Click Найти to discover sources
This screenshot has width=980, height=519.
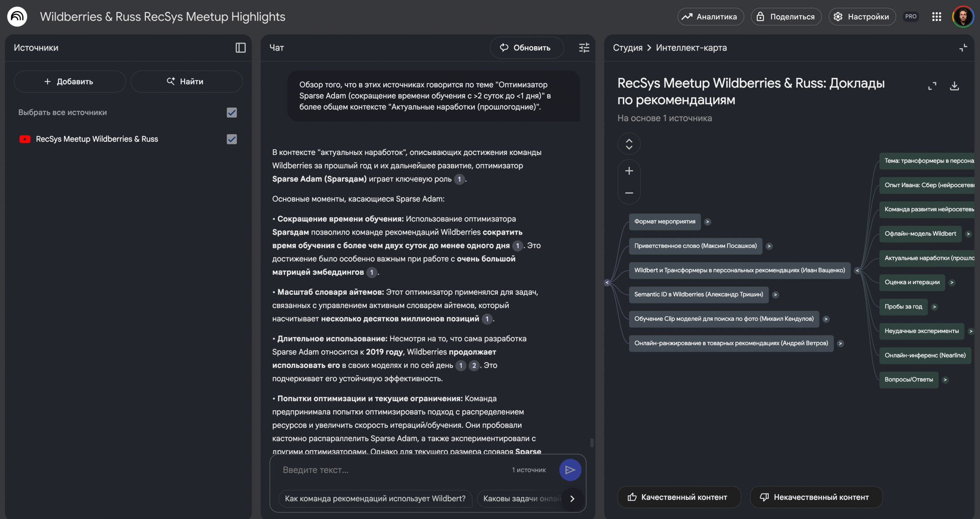pyautogui.click(x=186, y=81)
